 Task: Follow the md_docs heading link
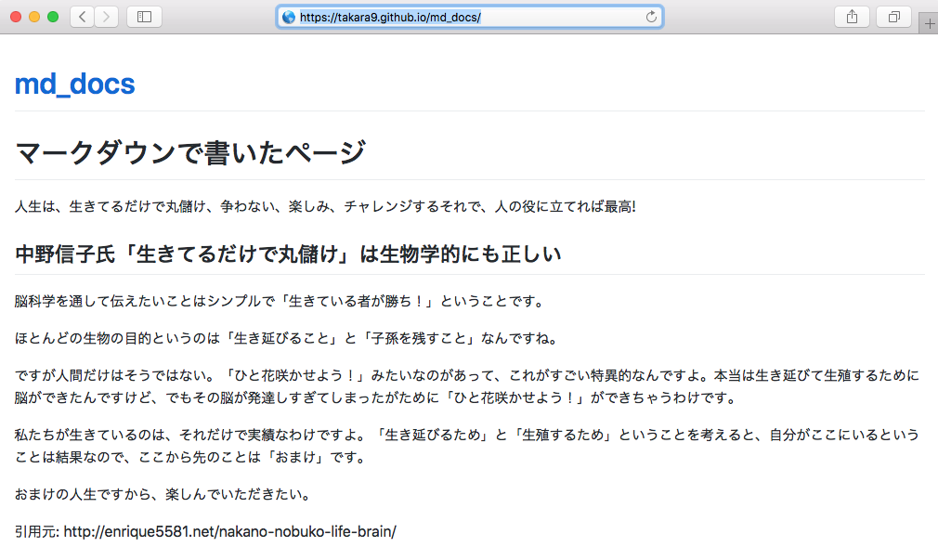(x=74, y=84)
